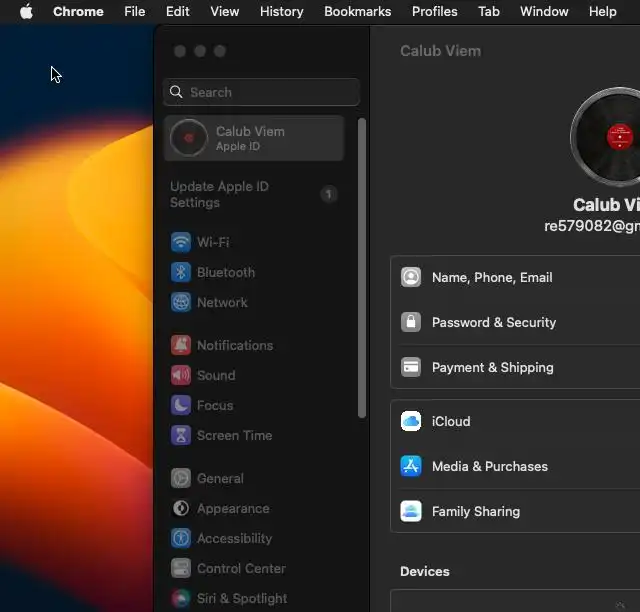Click the Devices section heading
Screen dimensions: 640x612
click(x=424, y=572)
